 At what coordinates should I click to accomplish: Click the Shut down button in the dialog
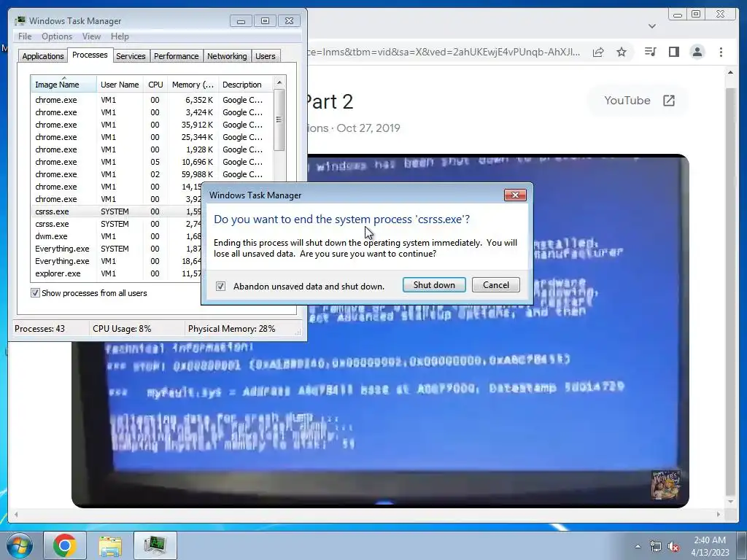[434, 285]
